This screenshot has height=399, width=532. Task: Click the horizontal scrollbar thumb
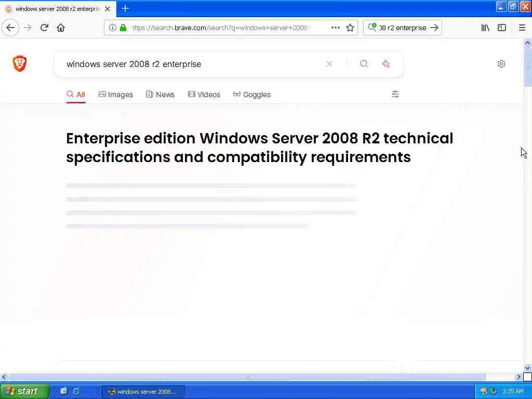(247, 377)
